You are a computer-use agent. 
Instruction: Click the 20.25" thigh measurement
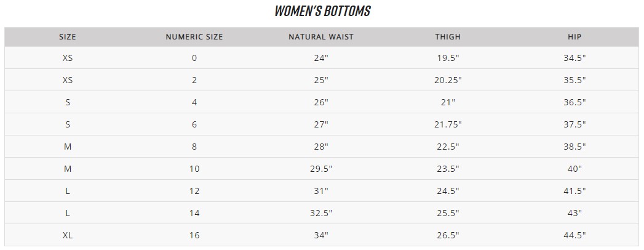(448, 80)
